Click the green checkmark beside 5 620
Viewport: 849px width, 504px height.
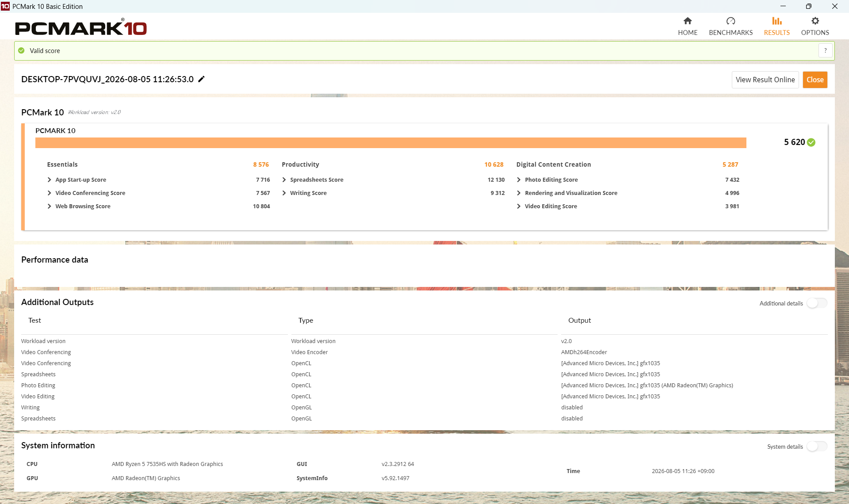click(811, 142)
